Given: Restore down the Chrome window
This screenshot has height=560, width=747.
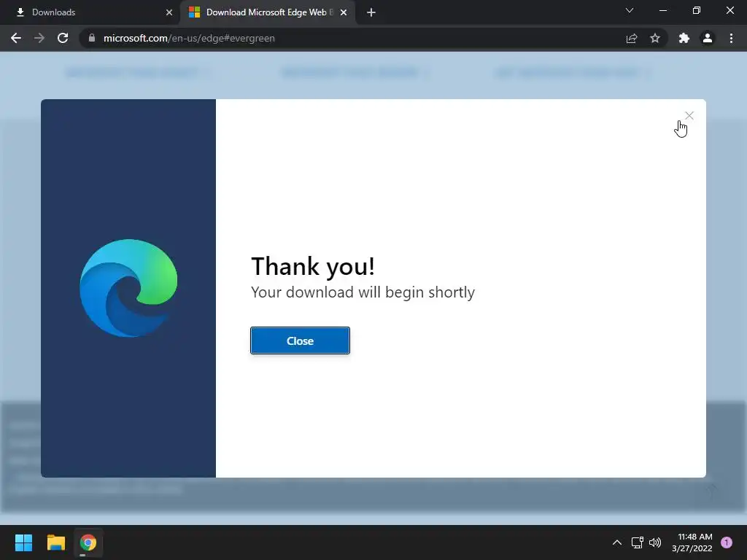Looking at the screenshot, I should [697, 10].
